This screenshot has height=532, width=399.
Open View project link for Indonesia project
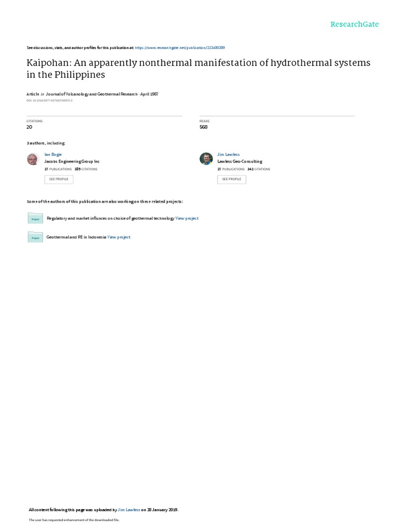[119, 237]
